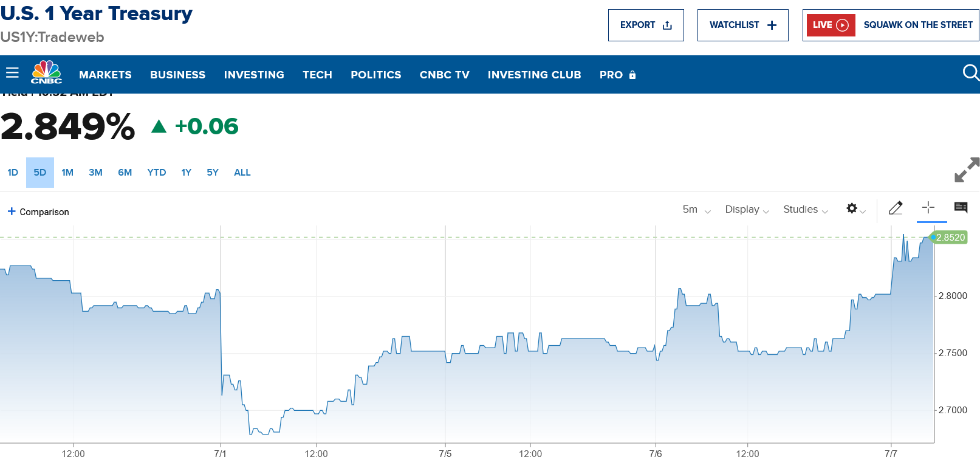This screenshot has width=980, height=474.
Task: Toggle the crosshair tool
Action: [928, 207]
